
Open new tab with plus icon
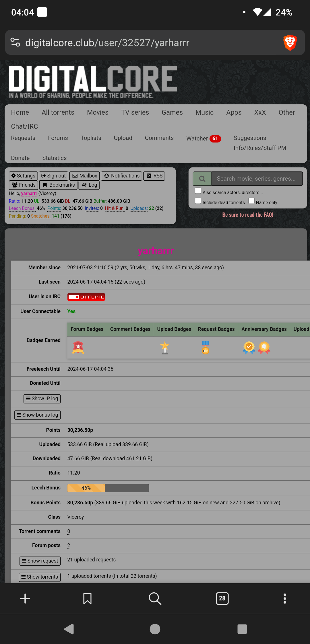[x=25, y=598]
